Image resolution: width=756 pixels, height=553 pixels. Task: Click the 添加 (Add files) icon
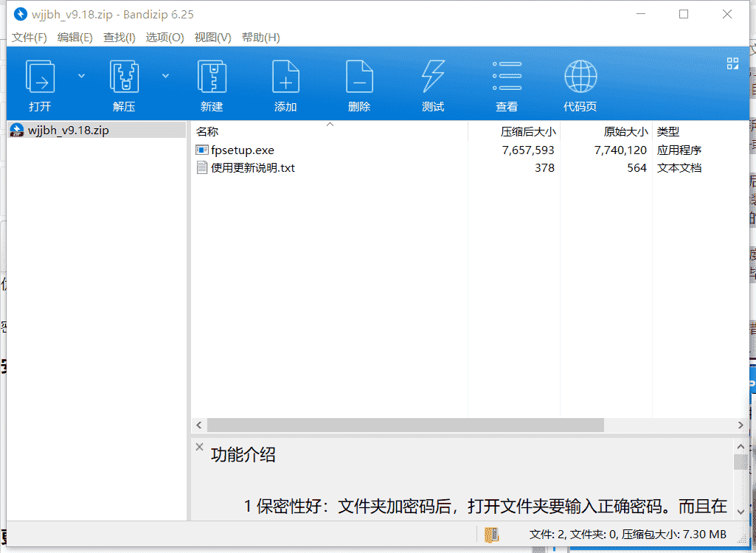285,77
